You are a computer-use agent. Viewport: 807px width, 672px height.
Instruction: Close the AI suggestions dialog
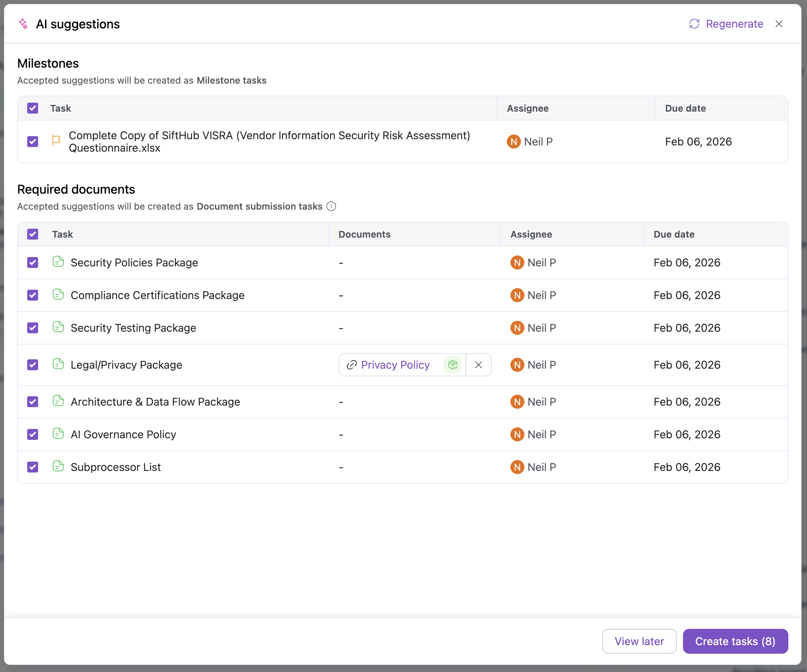tap(779, 24)
